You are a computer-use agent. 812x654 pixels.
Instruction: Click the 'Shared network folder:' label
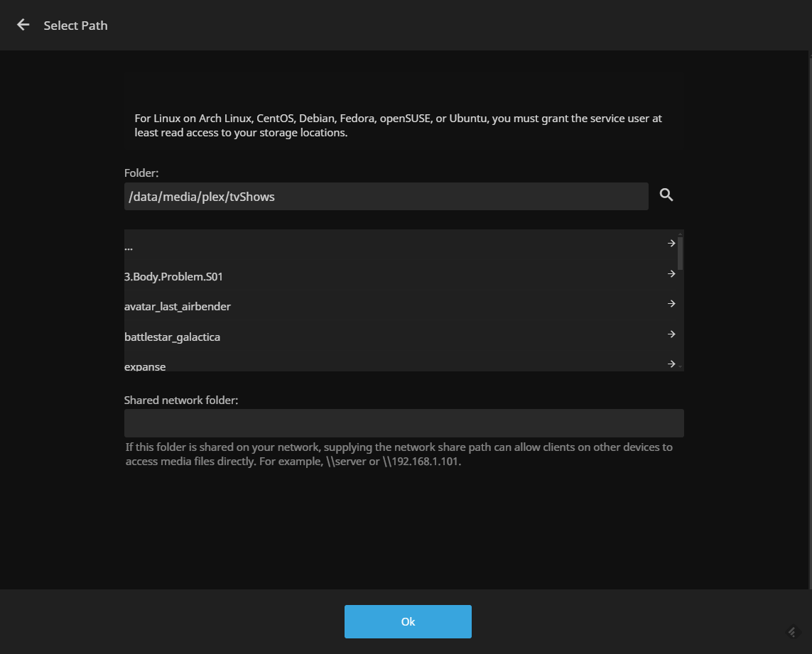(180, 400)
